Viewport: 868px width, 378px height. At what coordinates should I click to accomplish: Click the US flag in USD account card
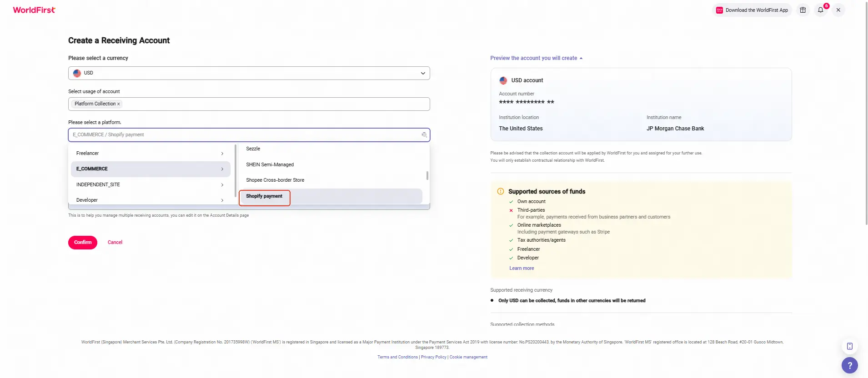point(503,80)
